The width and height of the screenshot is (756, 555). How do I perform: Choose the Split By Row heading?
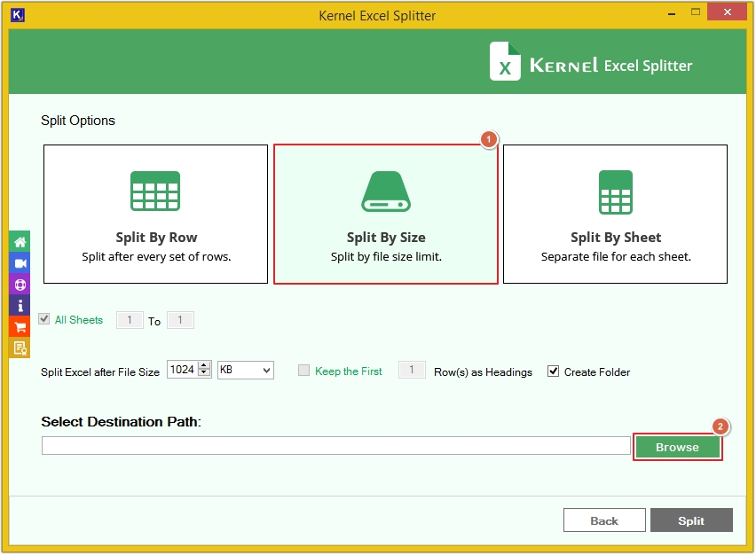click(156, 237)
